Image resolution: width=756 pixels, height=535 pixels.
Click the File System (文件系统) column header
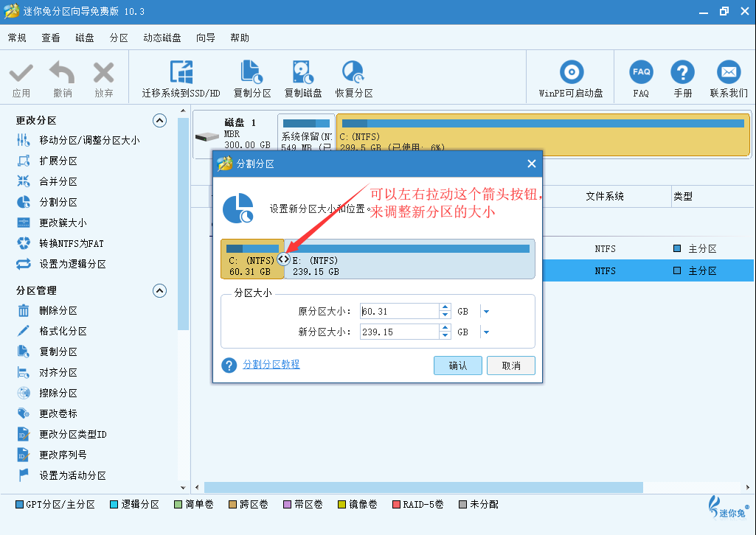coord(605,197)
